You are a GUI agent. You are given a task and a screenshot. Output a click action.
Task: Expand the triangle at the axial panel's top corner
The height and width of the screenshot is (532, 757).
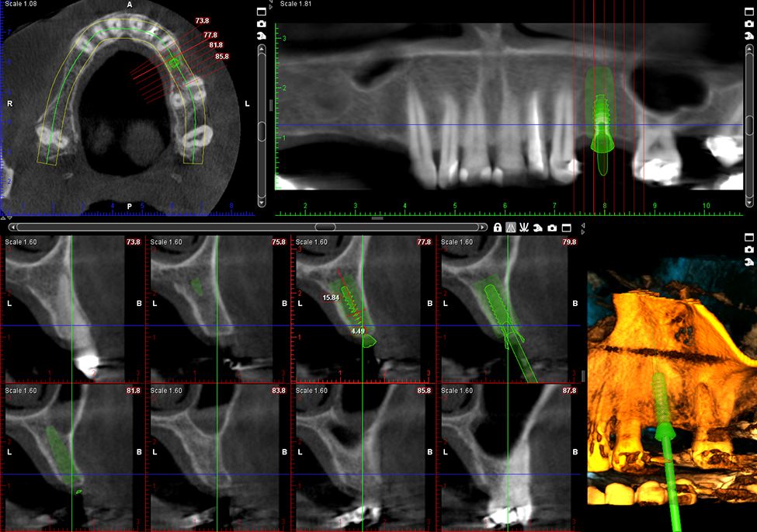tap(271, 5)
